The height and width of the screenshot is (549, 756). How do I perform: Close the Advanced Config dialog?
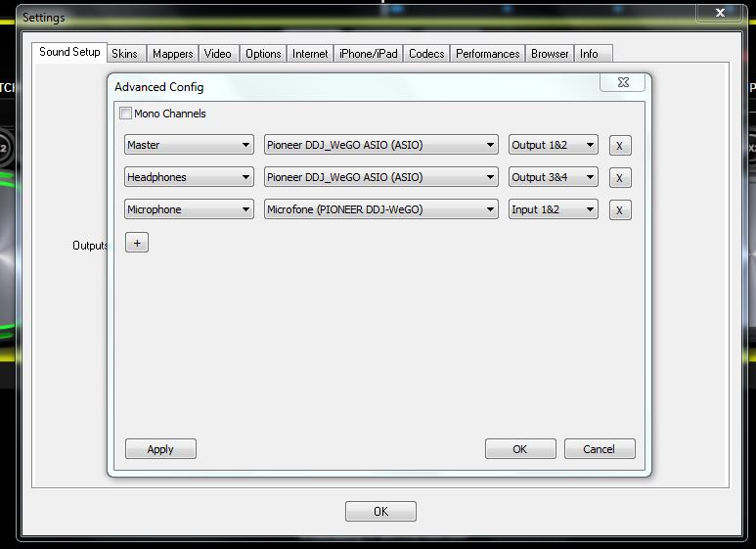623,83
